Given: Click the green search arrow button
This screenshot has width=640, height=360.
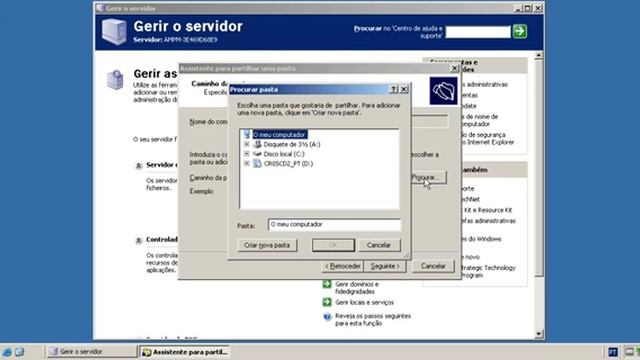Looking at the screenshot, I should point(520,31).
